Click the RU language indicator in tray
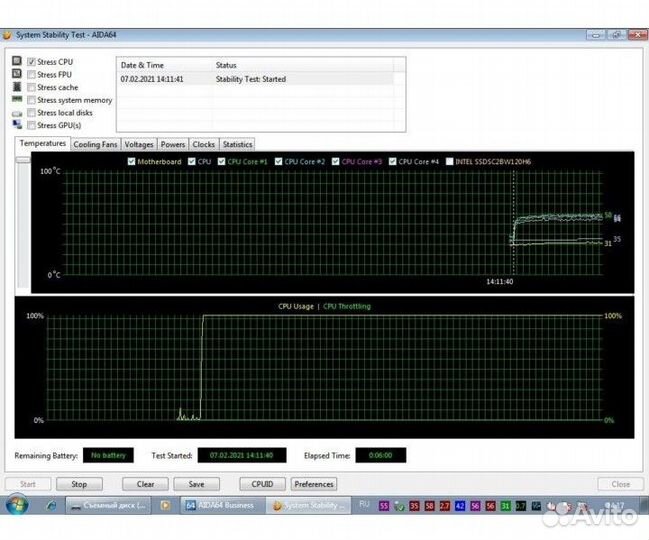649x540 pixels. pyautogui.click(x=364, y=506)
